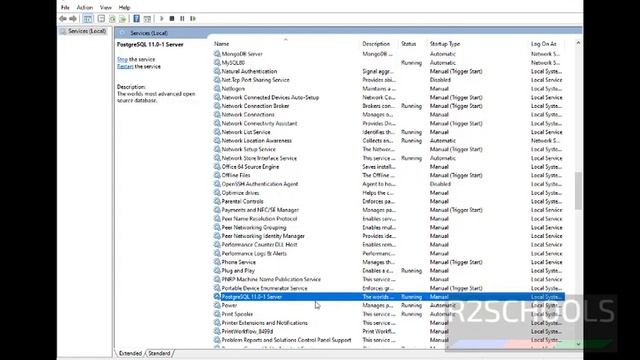Switch to the Extended tab
Screen dimensions: 640x360
(130, 353)
